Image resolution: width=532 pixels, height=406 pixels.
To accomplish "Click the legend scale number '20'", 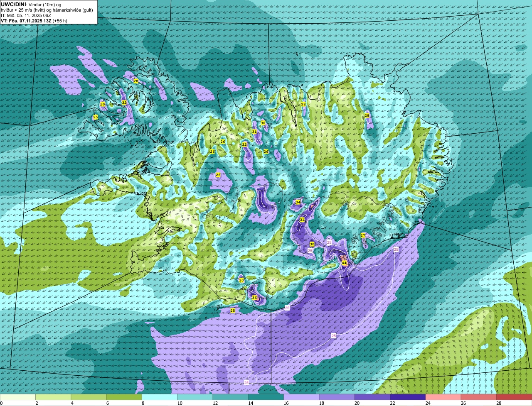I will coord(357,403).
